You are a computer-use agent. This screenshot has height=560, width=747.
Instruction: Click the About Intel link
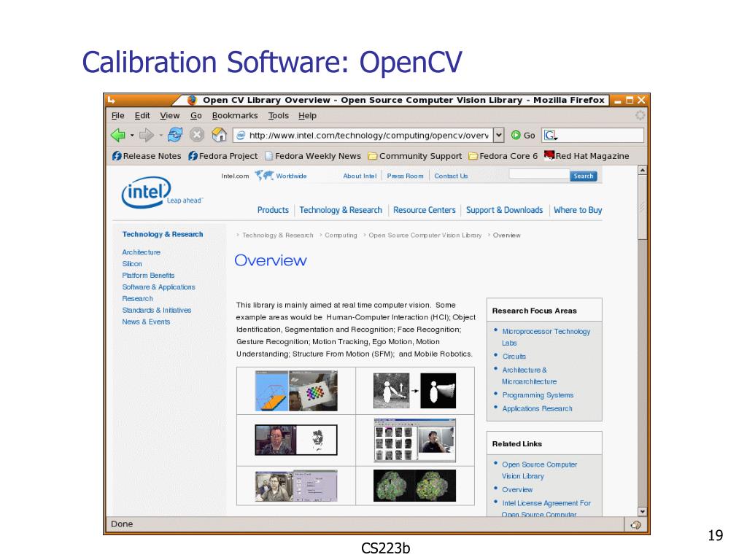pyautogui.click(x=360, y=176)
